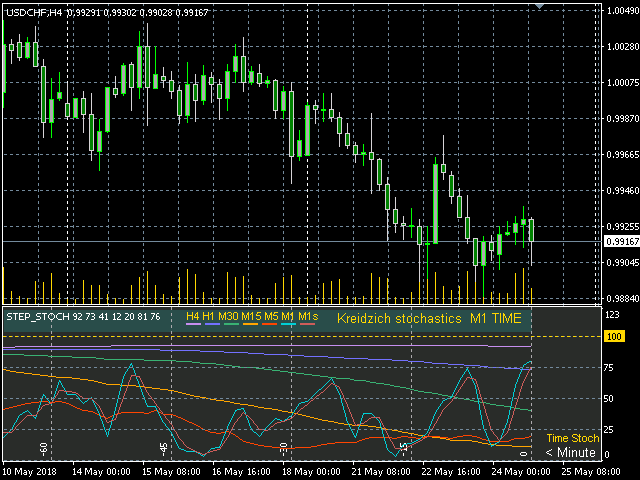Click the last green candle on the chart
The width and height of the screenshot is (640, 480).
[x=531, y=229]
